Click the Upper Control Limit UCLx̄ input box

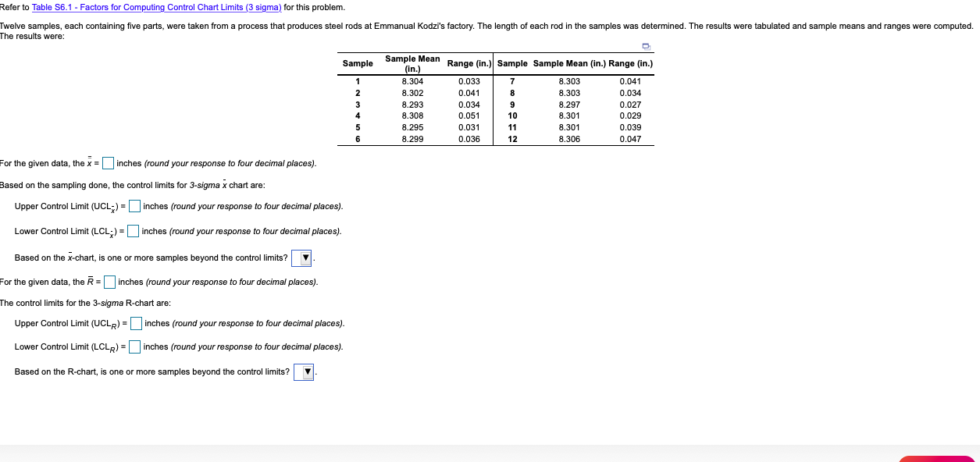[134, 205]
